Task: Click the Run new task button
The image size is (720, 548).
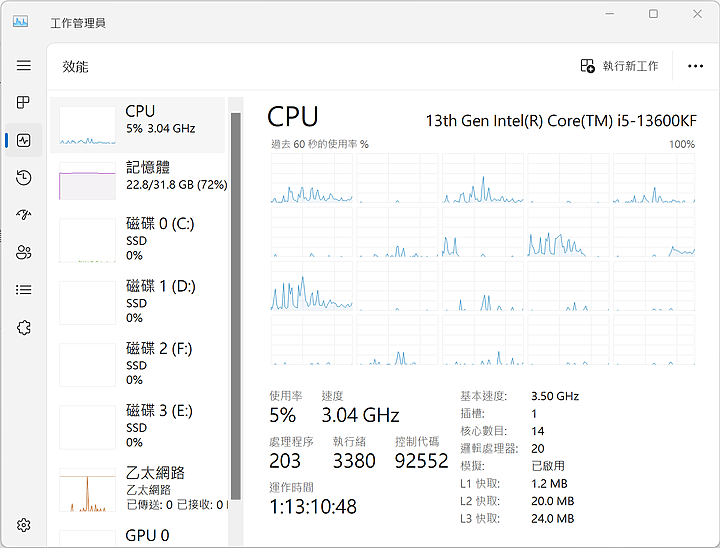Action: 620,66
